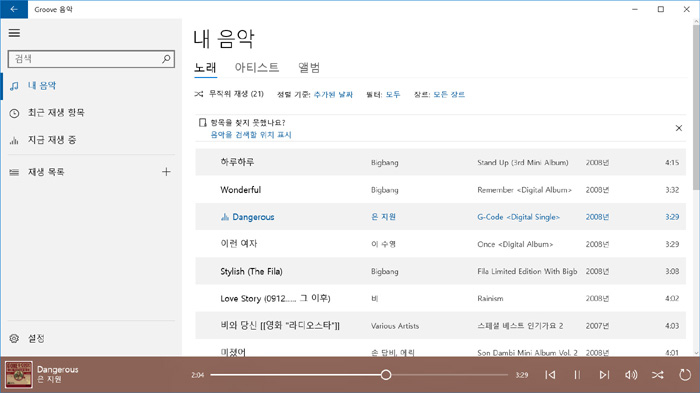Open album Stand Up (3rd Mini Album)

[523, 163]
